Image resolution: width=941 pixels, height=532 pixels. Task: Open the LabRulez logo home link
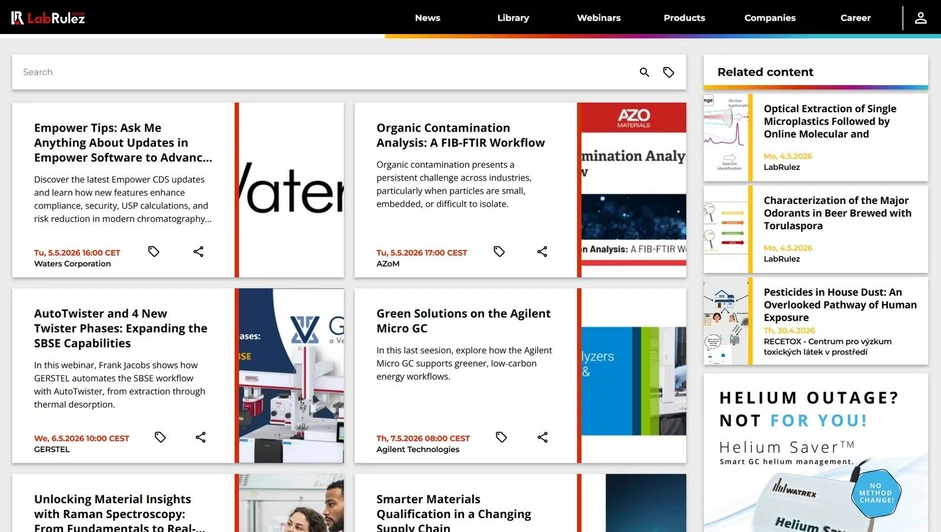point(48,18)
